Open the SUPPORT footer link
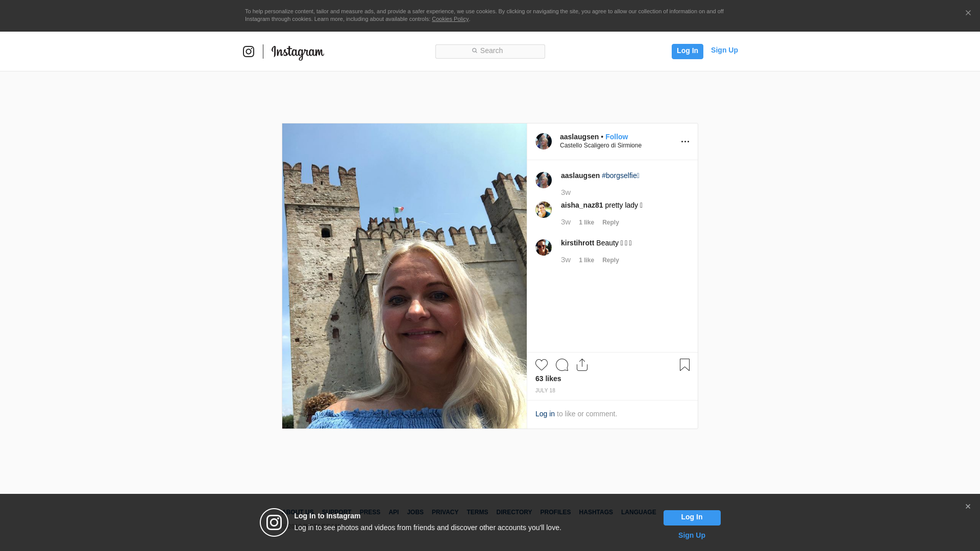The image size is (980, 551). coord(336,512)
